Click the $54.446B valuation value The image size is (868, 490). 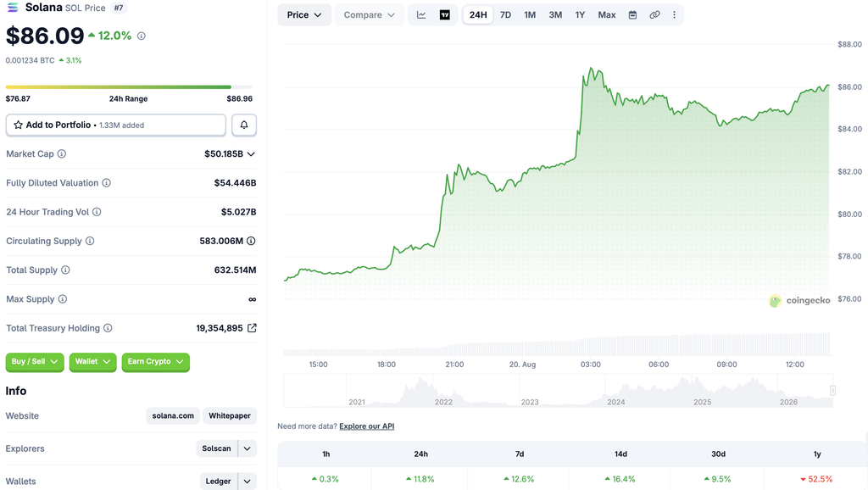pos(236,183)
